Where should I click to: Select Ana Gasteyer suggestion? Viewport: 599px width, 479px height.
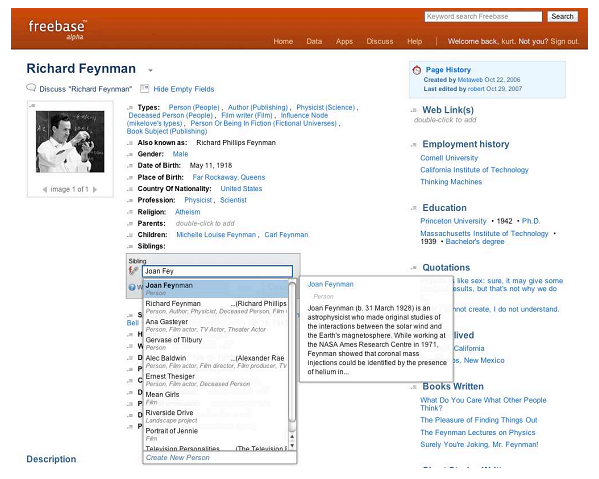(216, 325)
